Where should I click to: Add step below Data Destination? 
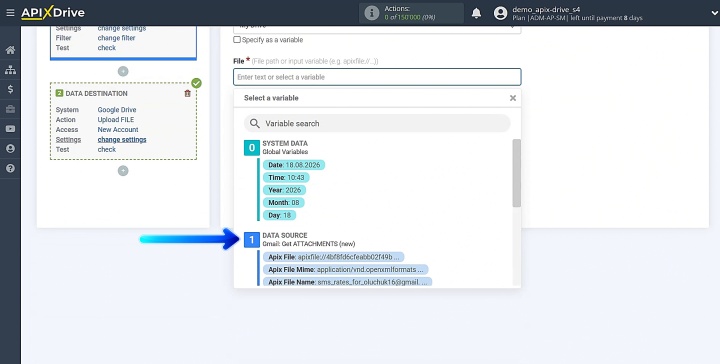[123, 171]
